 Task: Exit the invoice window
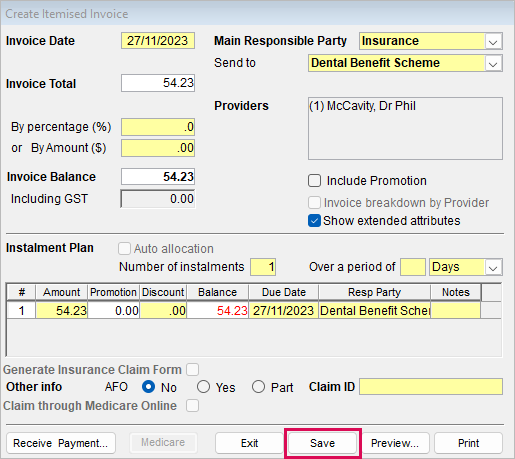click(249, 443)
